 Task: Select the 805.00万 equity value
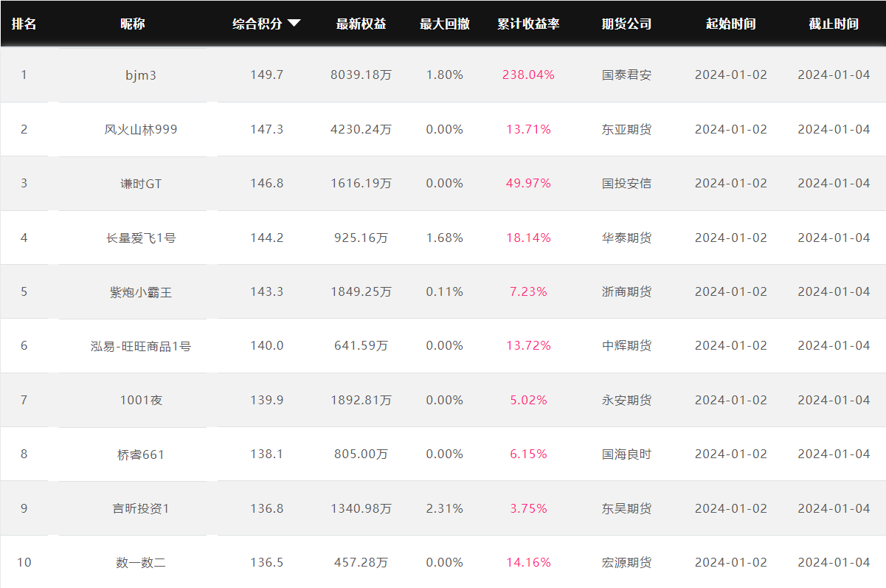(361, 454)
